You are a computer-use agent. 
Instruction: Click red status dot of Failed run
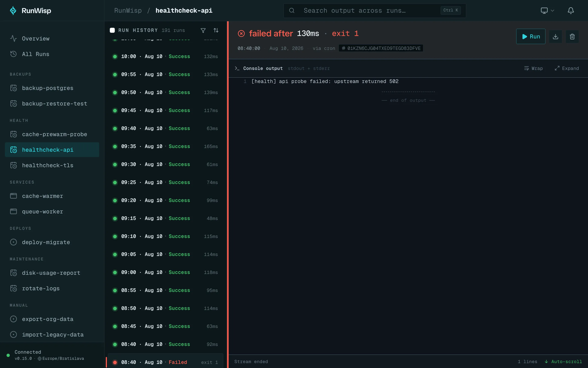[115, 362]
